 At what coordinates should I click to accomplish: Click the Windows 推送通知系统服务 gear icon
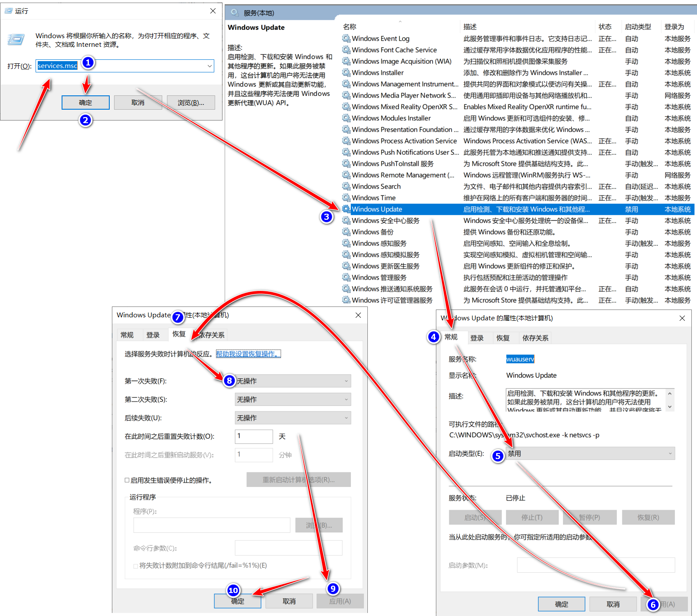coord(346,289)
